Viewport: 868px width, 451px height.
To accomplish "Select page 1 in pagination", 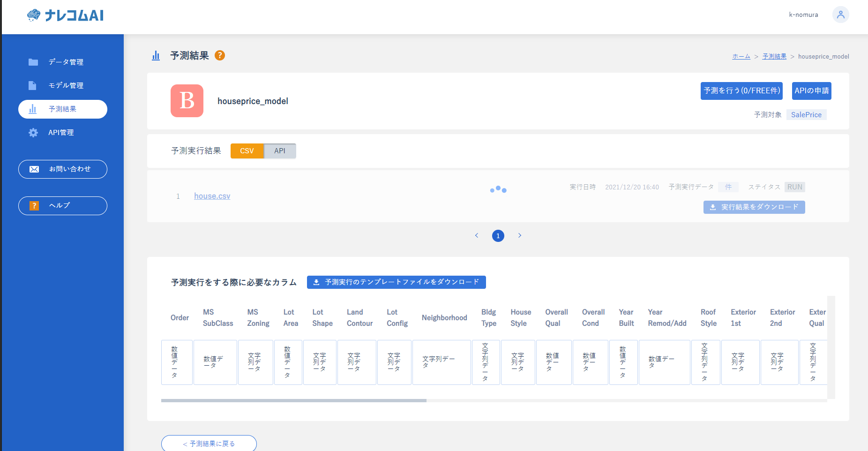I will pos(498,236).
